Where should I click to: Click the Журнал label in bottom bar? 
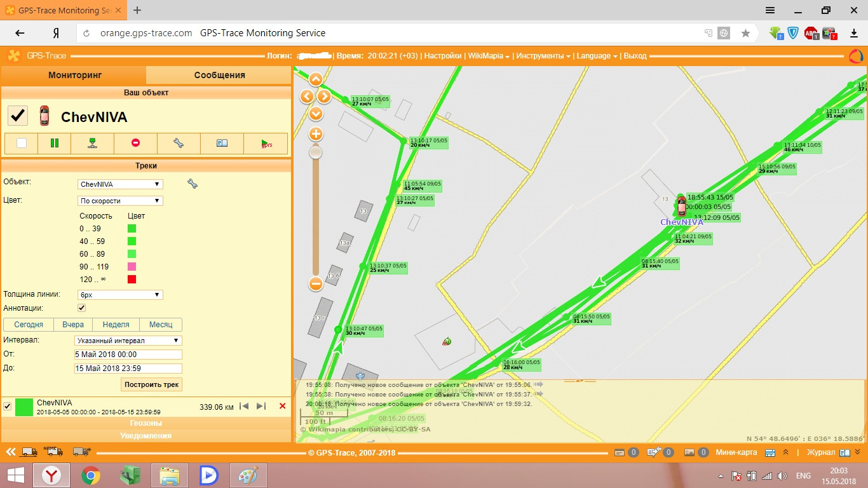click(820, 452)
